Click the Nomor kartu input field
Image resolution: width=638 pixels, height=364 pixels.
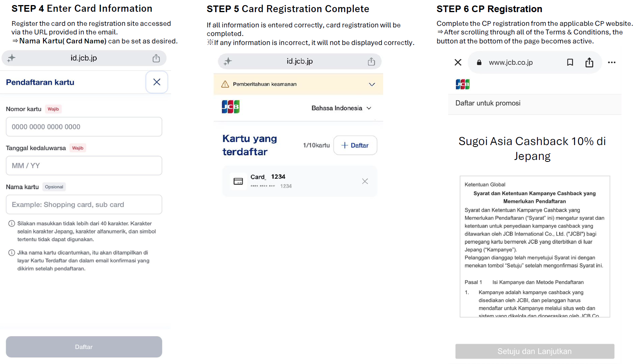tap(84, 127)
